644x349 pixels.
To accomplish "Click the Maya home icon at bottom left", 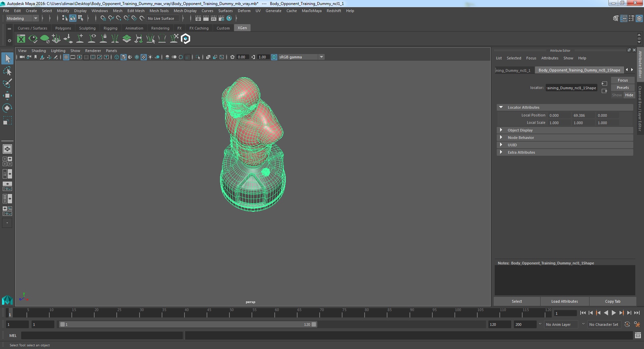I will click(7, 300).
